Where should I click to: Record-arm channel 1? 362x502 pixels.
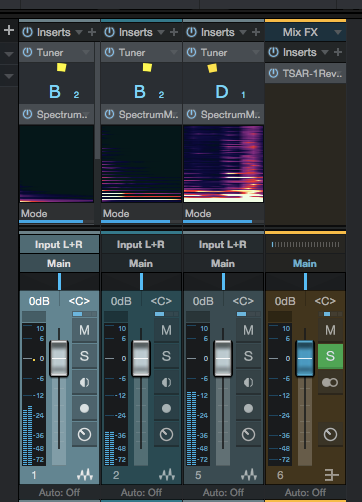click(x=84, y=408)
